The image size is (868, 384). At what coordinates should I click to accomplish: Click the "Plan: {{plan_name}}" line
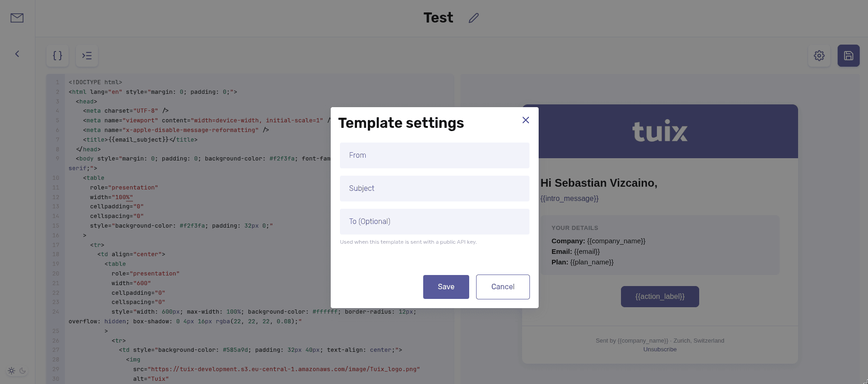point(583,262)
